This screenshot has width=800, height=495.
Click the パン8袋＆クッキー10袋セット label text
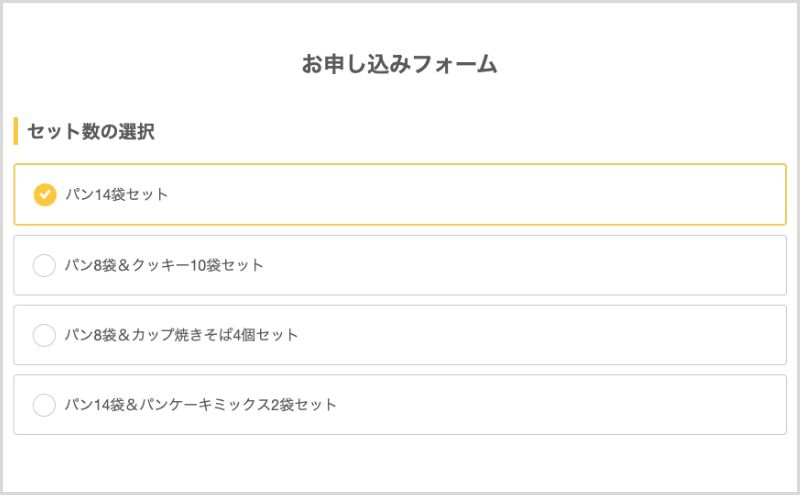(x=164, y=265)
